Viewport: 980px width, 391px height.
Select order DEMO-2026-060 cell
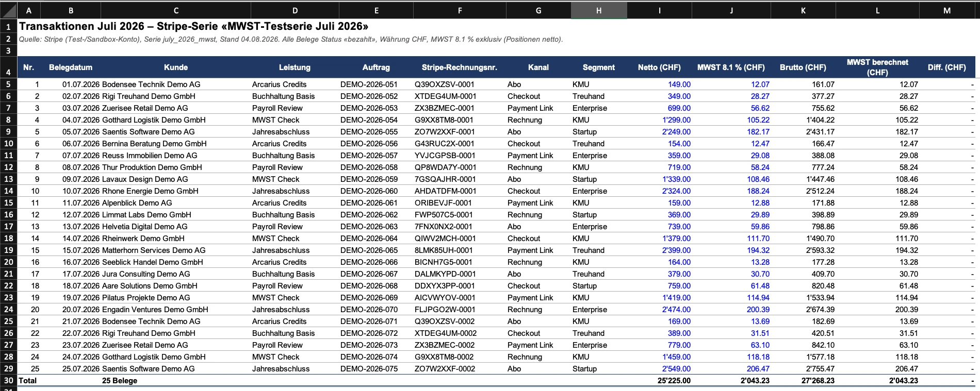point(369,191)
